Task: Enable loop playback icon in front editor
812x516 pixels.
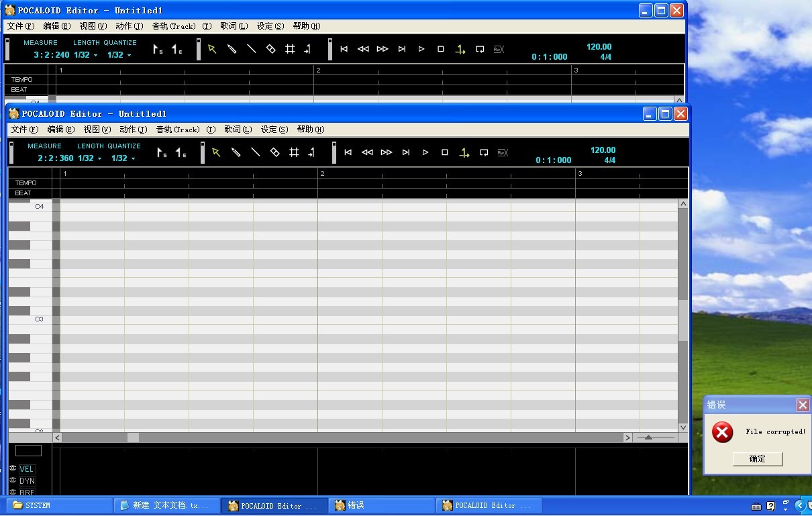Action: [484, 153]
